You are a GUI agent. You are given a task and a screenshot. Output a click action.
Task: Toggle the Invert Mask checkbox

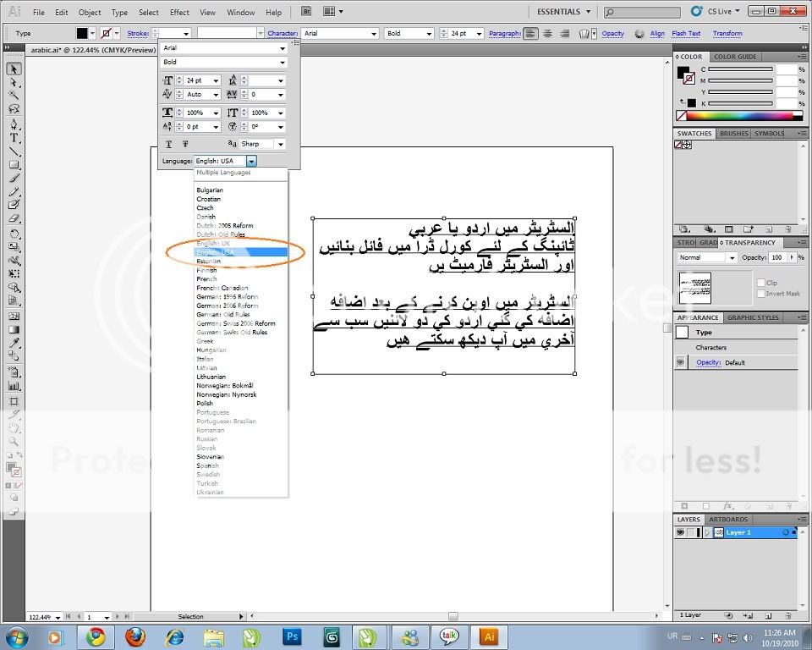[762, 294]
